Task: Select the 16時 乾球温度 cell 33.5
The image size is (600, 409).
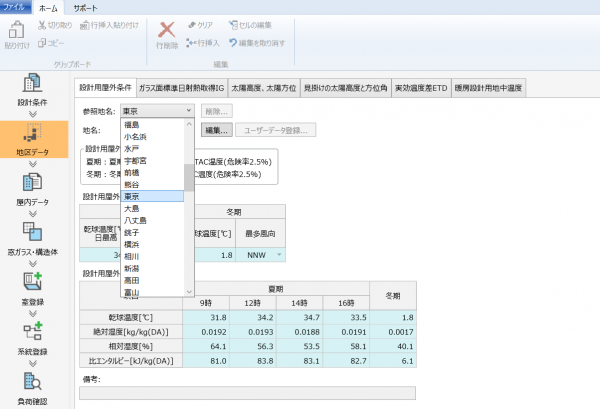Action: click(x=346, y=318)
